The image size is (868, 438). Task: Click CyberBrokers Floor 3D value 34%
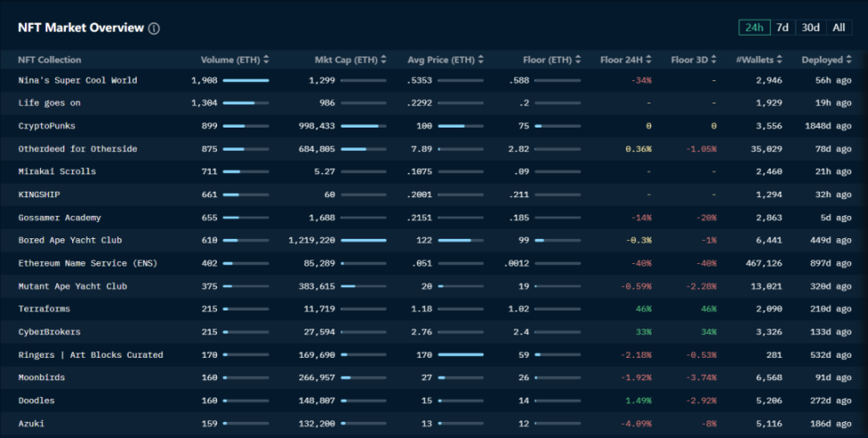pyautogui.click(x=708, y=332)
